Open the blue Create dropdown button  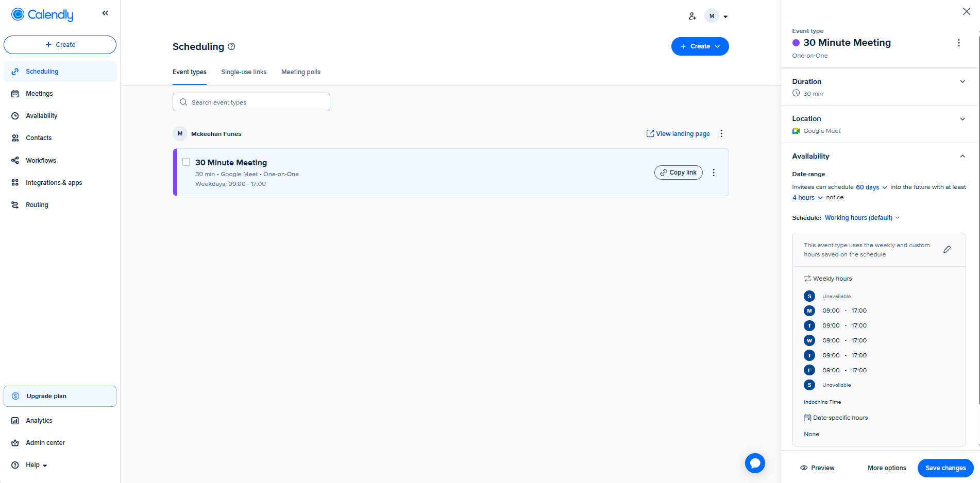pos(700,46)
